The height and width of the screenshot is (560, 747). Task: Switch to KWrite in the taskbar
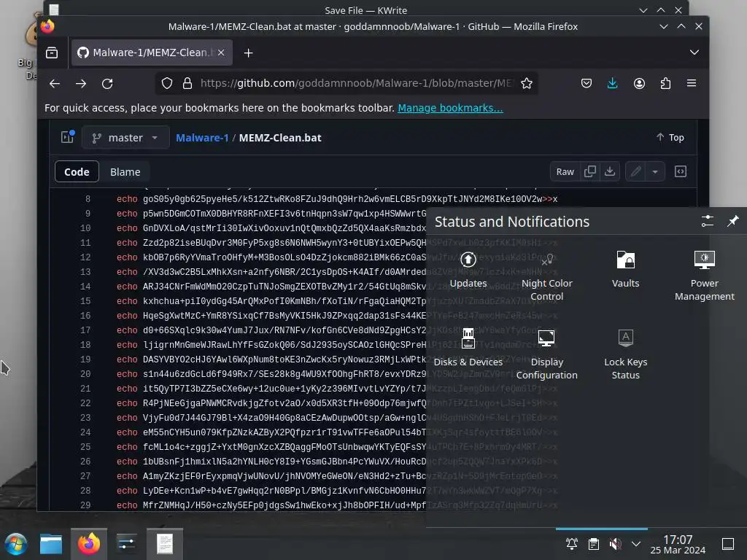165,544
